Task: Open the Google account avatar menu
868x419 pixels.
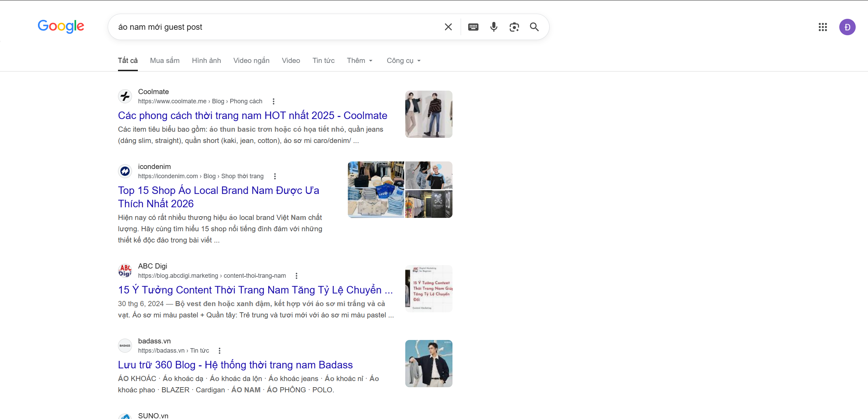Action: pos(847,27)
